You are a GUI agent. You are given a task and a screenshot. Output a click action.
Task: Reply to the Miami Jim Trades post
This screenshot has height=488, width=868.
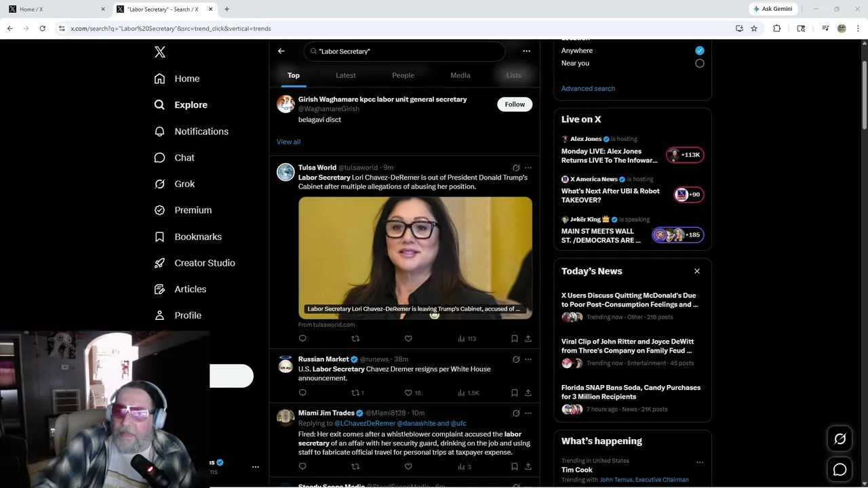pos(302,466)
